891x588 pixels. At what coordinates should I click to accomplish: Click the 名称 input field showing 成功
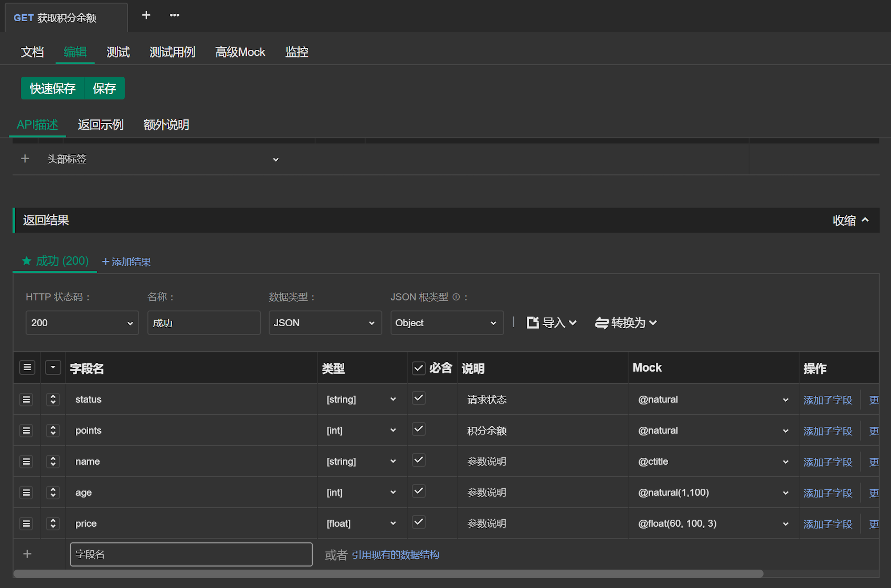pyautogui.click(x=204, y=323)
